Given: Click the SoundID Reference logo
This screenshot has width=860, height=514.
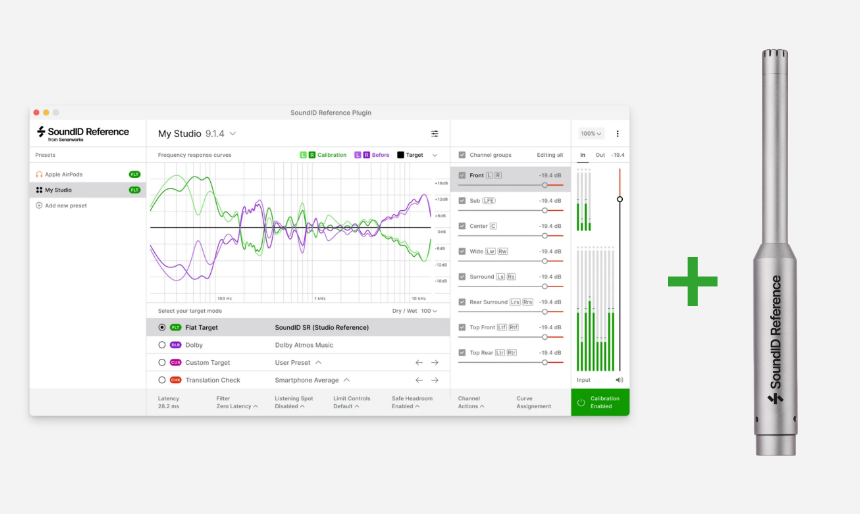Looking at the screenshot, I should pos(83,133).
